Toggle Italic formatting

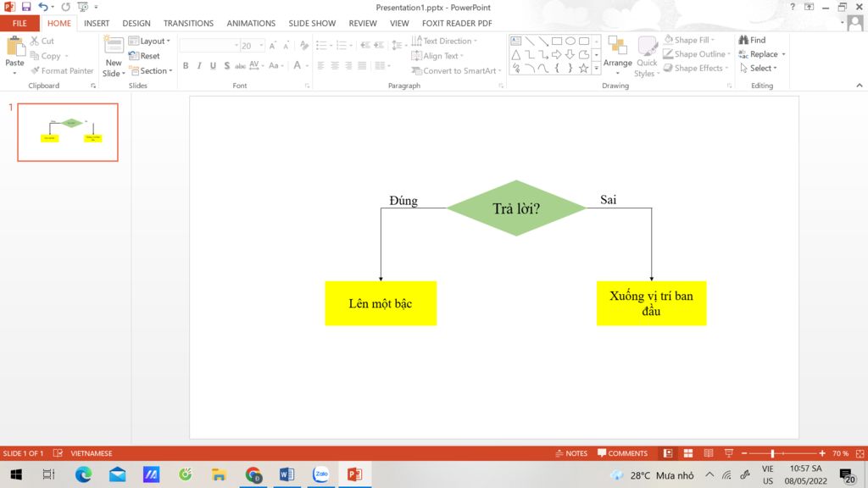click(199, 66)
